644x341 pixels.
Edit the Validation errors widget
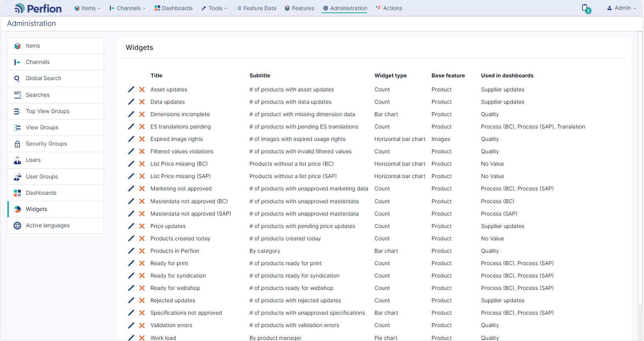[x=131, y=325]
